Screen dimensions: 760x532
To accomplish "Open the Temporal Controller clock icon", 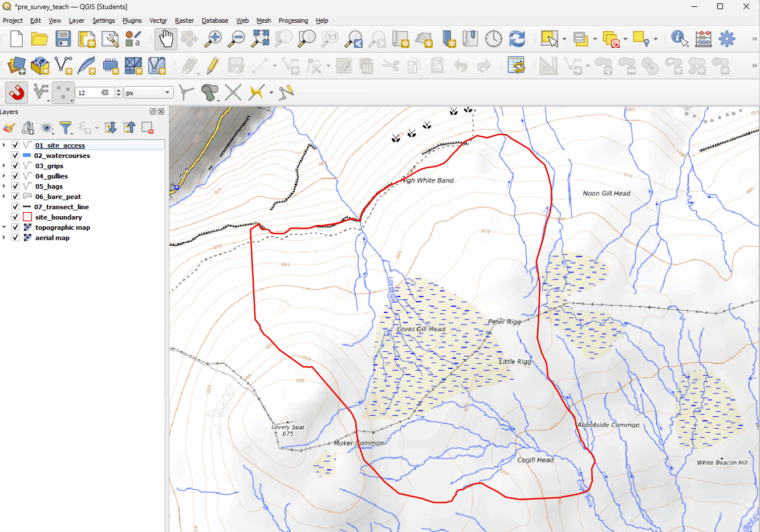I will 493,39.
